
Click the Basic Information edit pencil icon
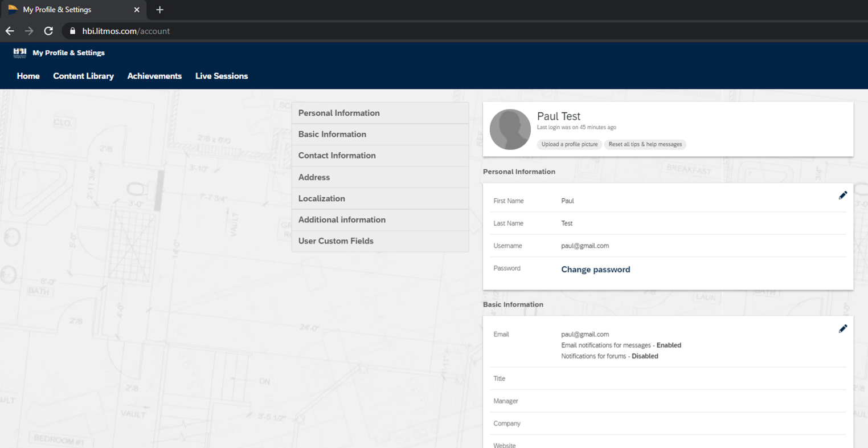[843, 329]
